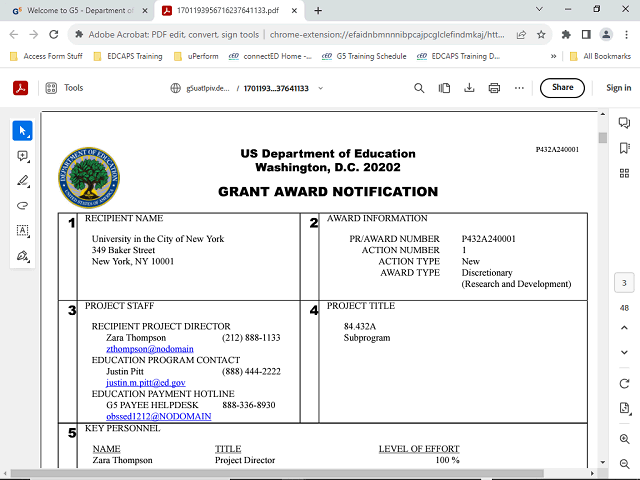Image resolution: width=640 pixels, height=480 pixels.
Task: Go to next page arrow
Action: click(624, 352)
